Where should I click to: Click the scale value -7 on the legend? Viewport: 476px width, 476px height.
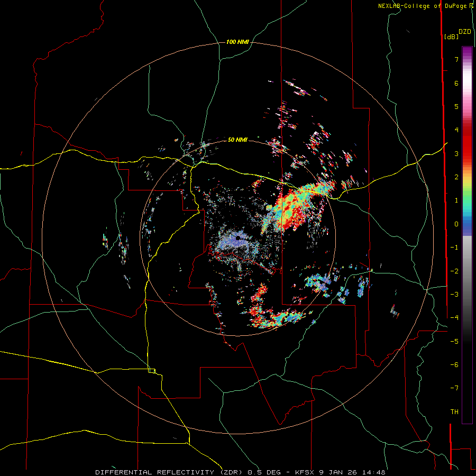click(454, 388)
